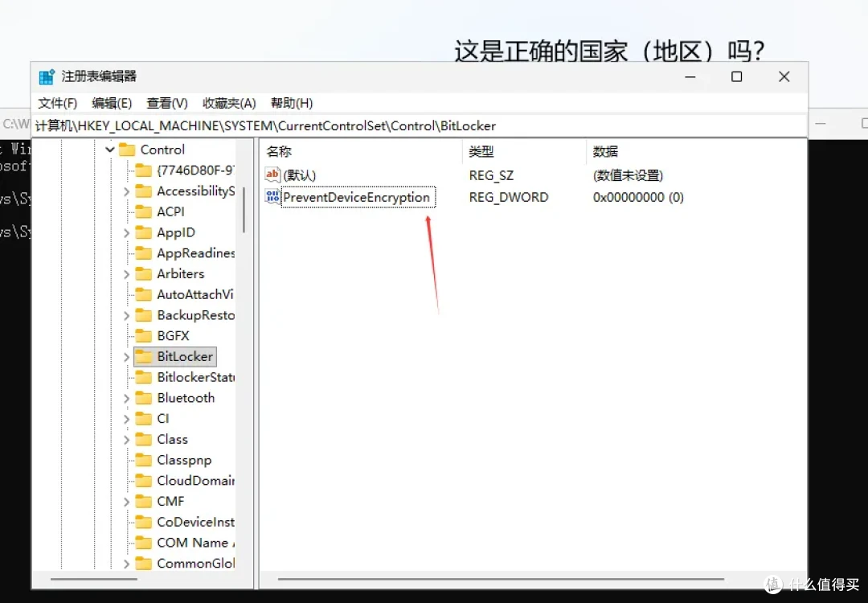Click the (默认) string value icon

(273, 175)
